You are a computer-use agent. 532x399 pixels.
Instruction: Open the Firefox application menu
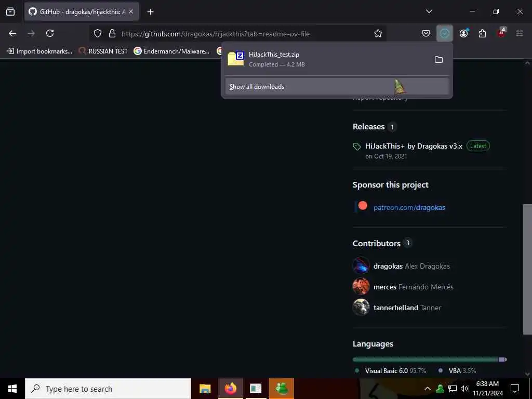coord(520,33)
